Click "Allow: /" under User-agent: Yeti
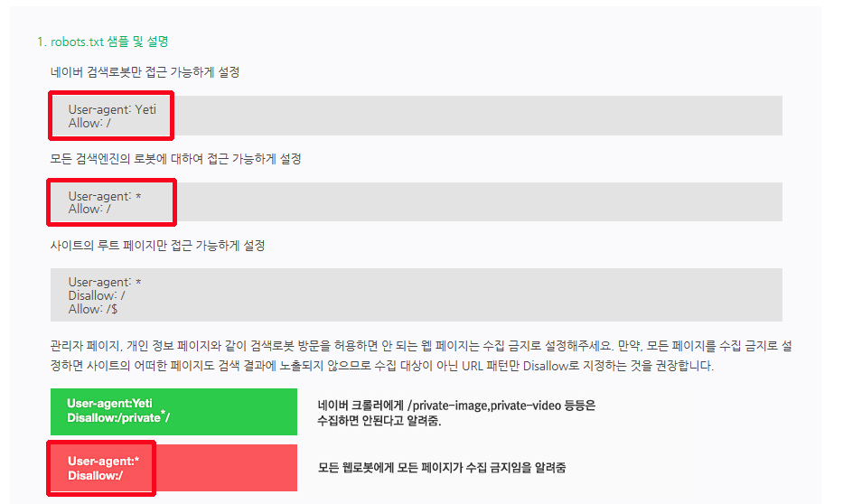The width and height of the screenshot is (843, 504). point(89,123)
